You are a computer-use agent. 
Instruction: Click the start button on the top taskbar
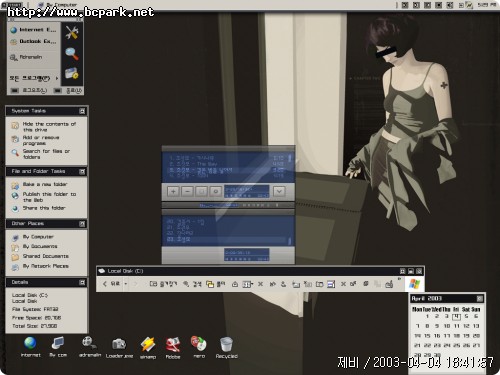(x=12, y=4)
